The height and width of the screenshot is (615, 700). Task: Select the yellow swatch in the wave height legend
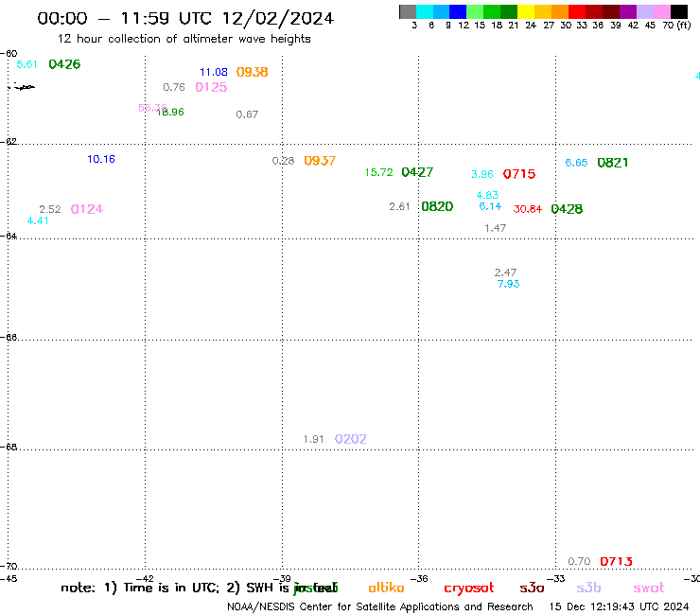tap(526, 11)
